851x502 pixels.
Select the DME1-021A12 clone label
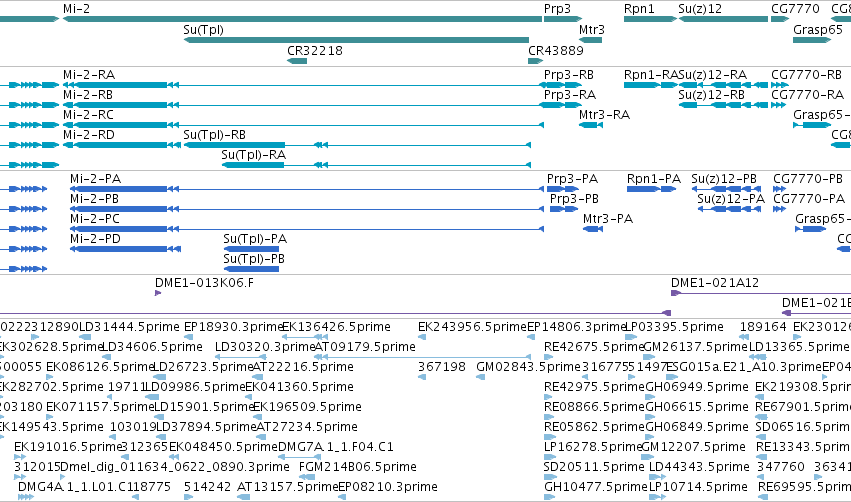coord(715,283)
